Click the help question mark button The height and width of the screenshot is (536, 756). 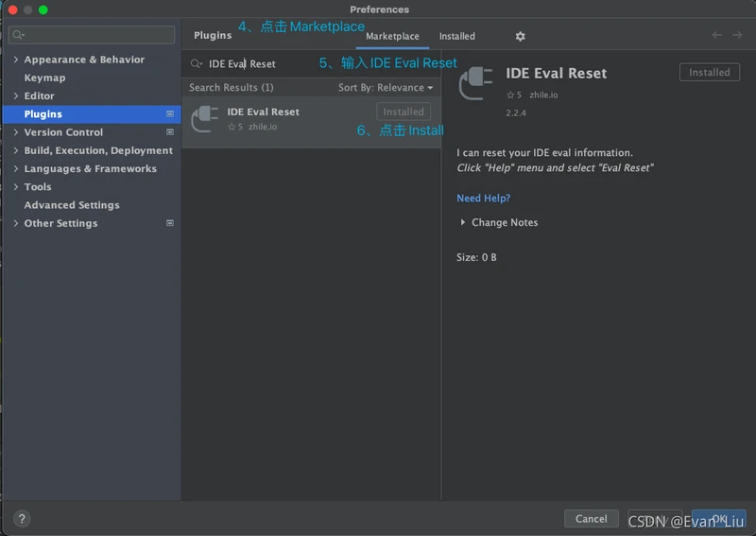[22, 518]
